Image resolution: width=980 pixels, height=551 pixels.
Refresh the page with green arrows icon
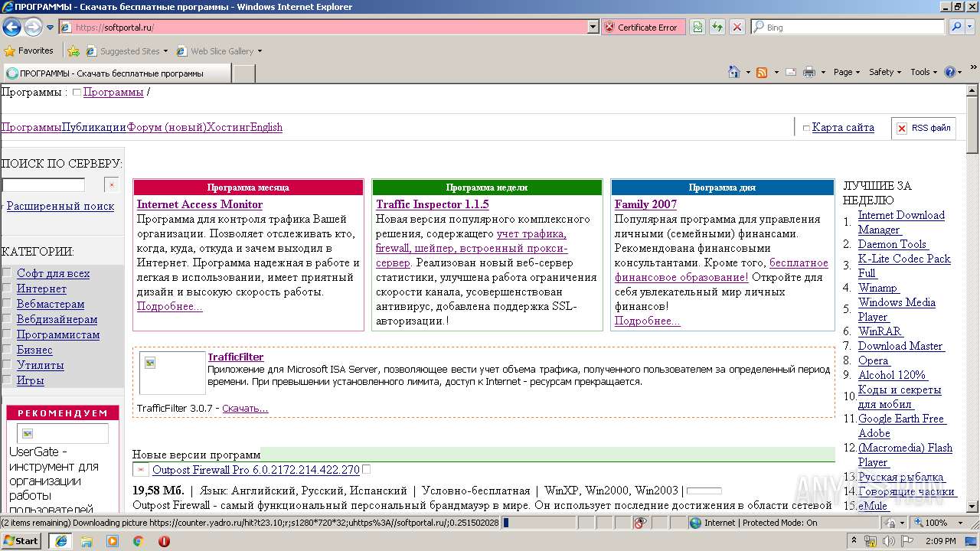coord(717,27)
